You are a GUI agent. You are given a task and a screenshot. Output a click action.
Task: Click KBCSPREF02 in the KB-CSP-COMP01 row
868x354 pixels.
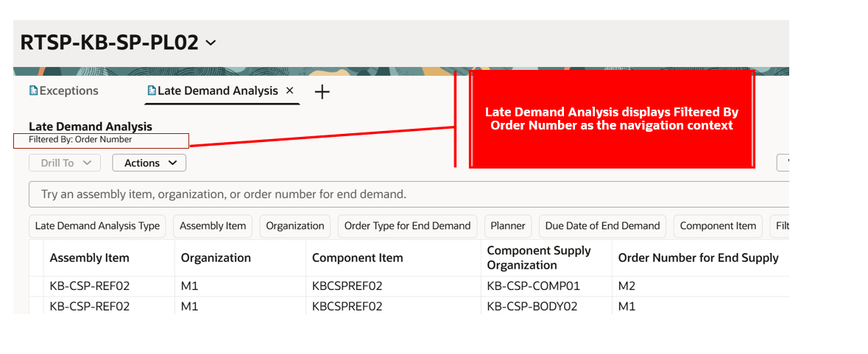(347, 286)
